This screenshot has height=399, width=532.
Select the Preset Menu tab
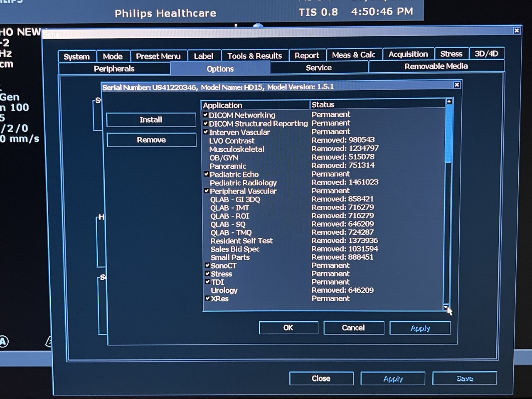click(158, 56)
